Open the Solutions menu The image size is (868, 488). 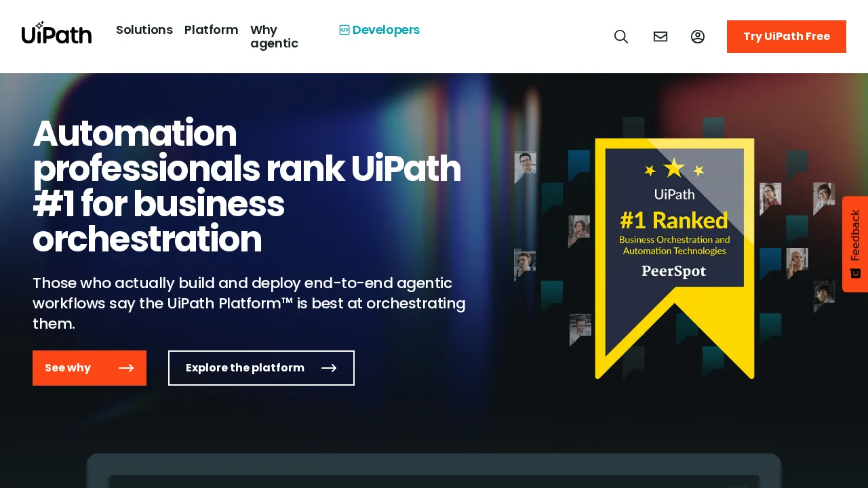(x=144, y=30)
